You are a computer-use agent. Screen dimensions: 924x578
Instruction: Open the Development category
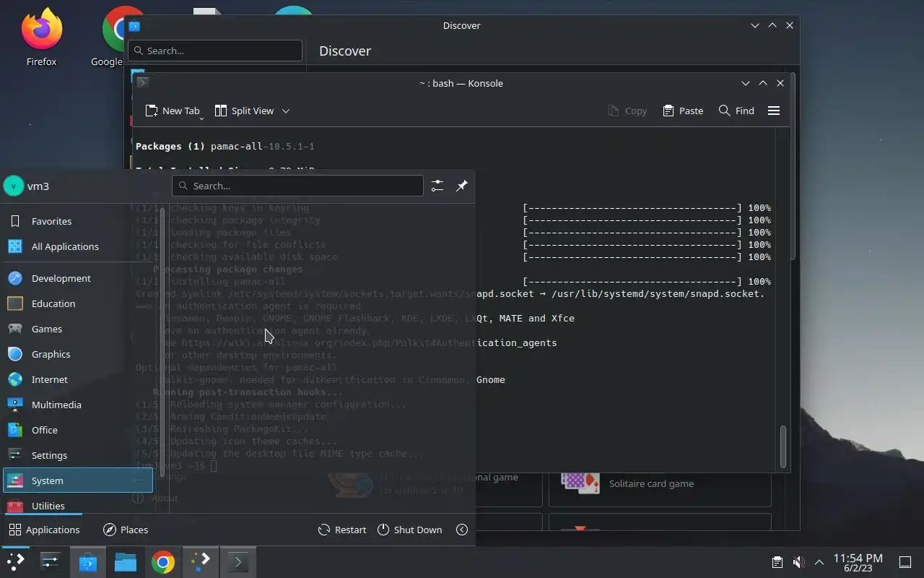click(x=78, y=278)
